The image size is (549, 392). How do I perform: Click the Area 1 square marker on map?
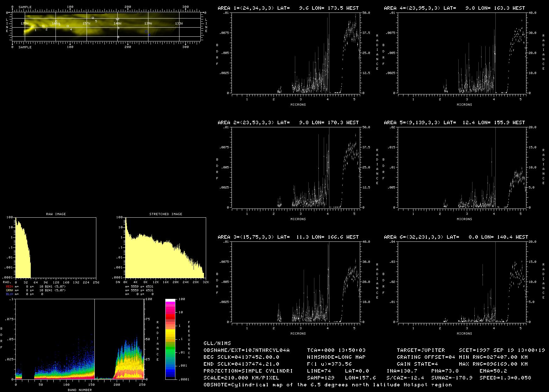[32, 27]
